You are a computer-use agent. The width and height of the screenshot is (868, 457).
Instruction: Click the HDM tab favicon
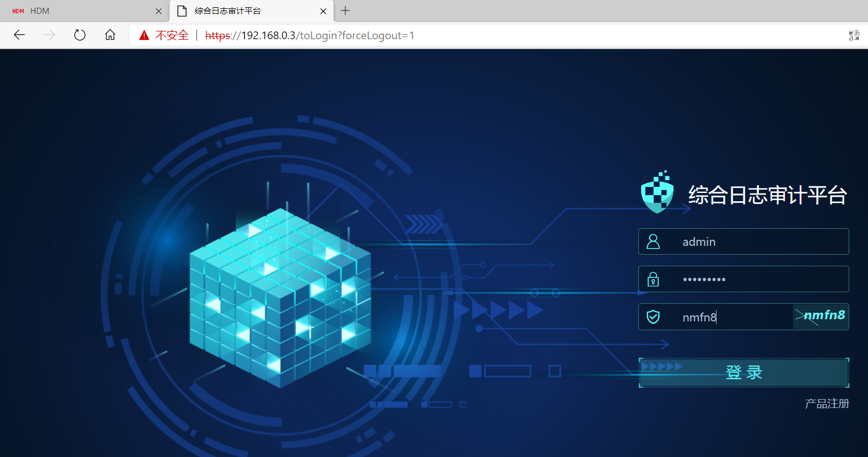coord(18,11)
